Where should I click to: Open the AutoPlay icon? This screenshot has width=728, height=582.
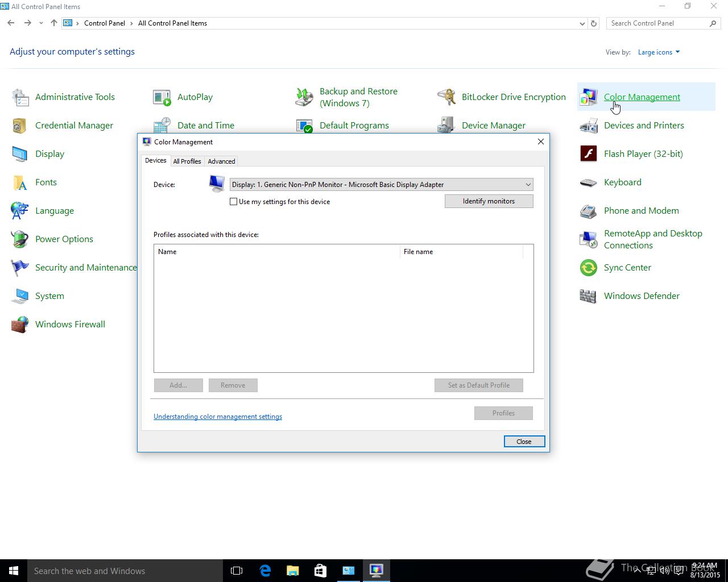(x=162, y=97)
